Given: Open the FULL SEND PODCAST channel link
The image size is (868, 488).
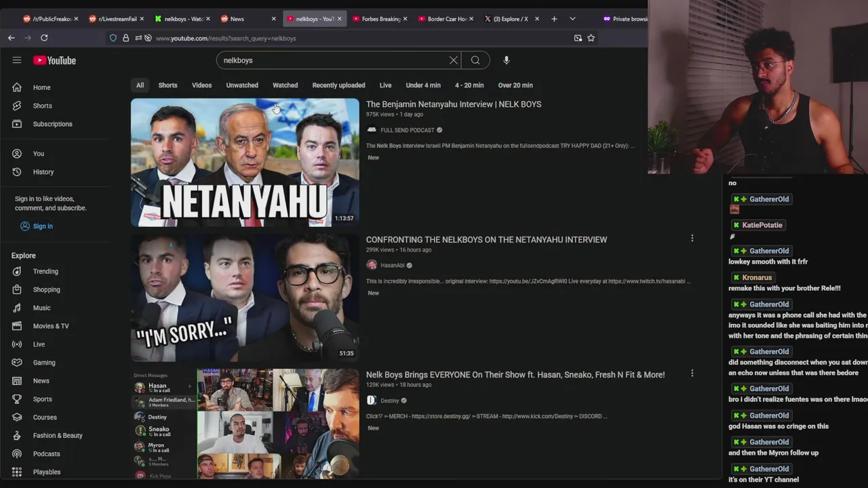Looking at the screenshot, I should point(408,130).
